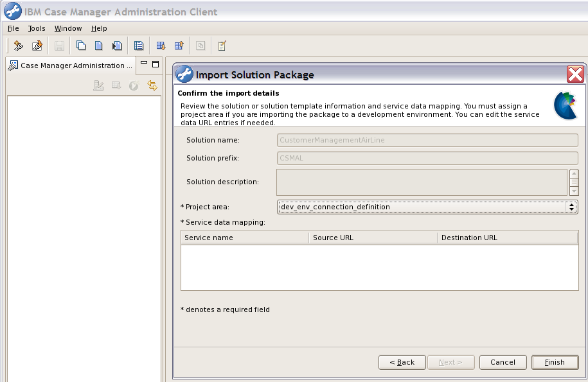Minimize the Case Manager Administration panel

(143, 63)
